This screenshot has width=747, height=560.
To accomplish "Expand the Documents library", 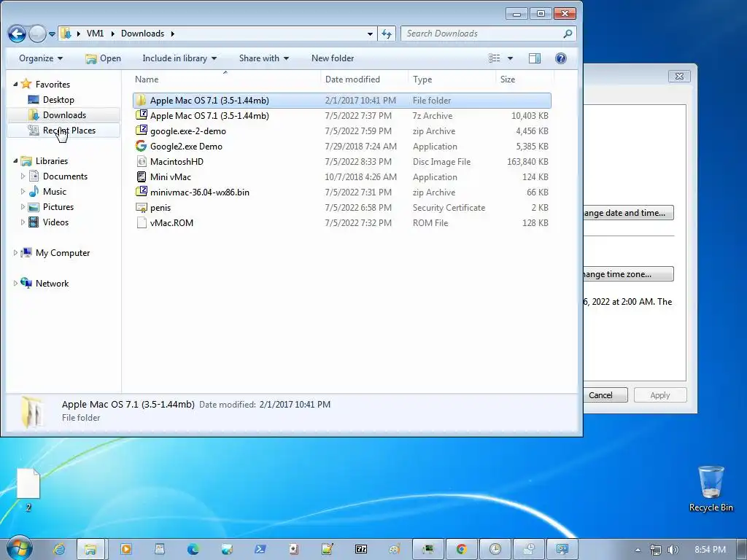I will tap(23, 176).
